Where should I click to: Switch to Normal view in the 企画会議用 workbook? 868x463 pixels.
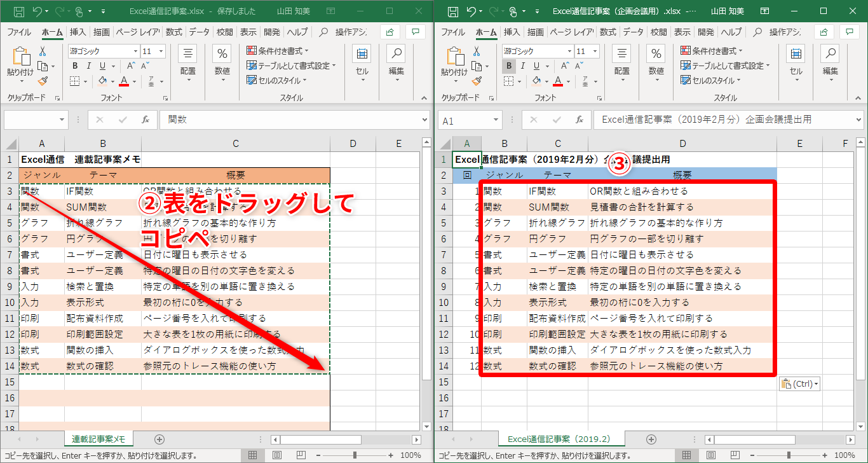(687, 455)
